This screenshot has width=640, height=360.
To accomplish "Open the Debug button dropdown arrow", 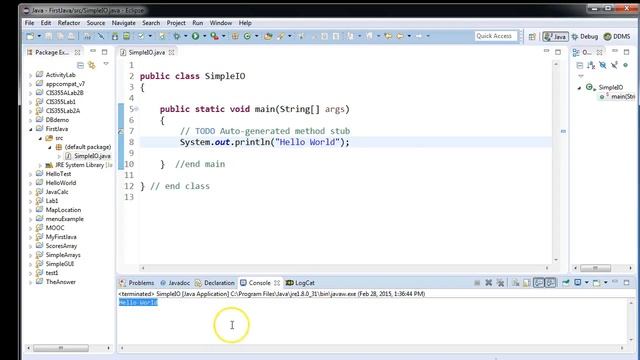I will (185, 36).
